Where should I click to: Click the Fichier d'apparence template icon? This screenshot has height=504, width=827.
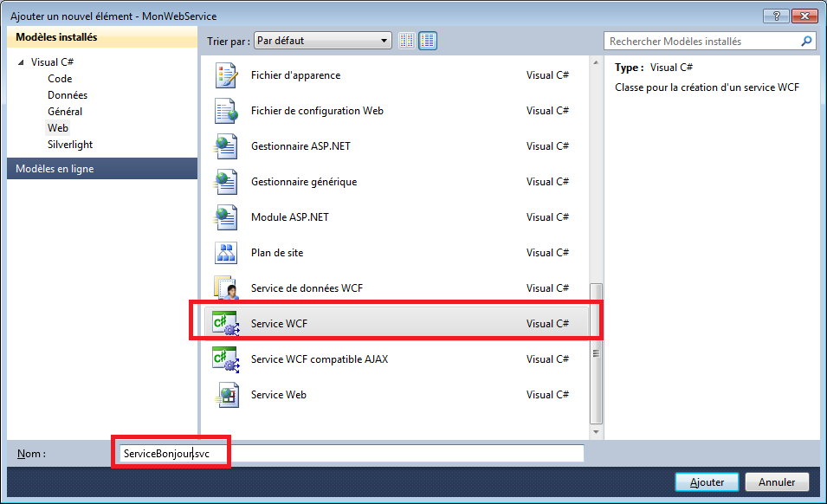[x=226, y=75]
